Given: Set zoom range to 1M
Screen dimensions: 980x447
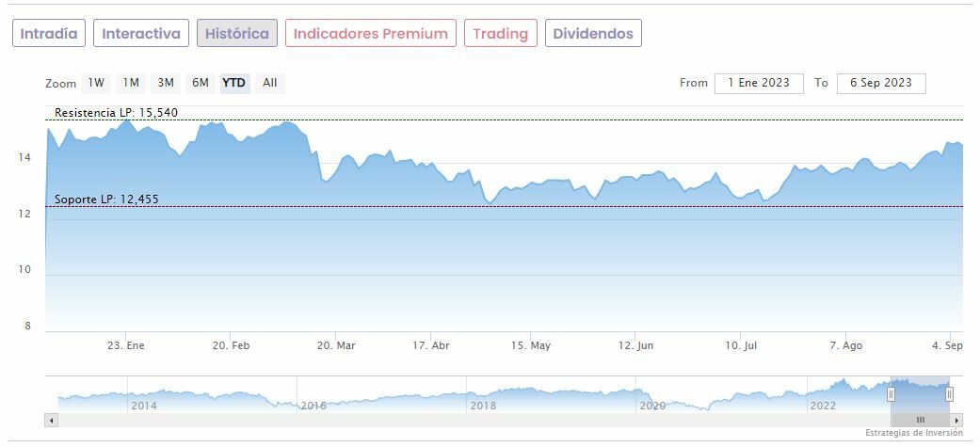Looking at the screenshot, I should 131,83.
